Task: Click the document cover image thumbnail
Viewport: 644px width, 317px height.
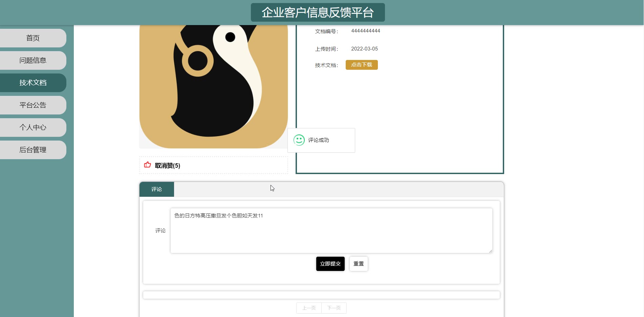Action: pos(214,87)
